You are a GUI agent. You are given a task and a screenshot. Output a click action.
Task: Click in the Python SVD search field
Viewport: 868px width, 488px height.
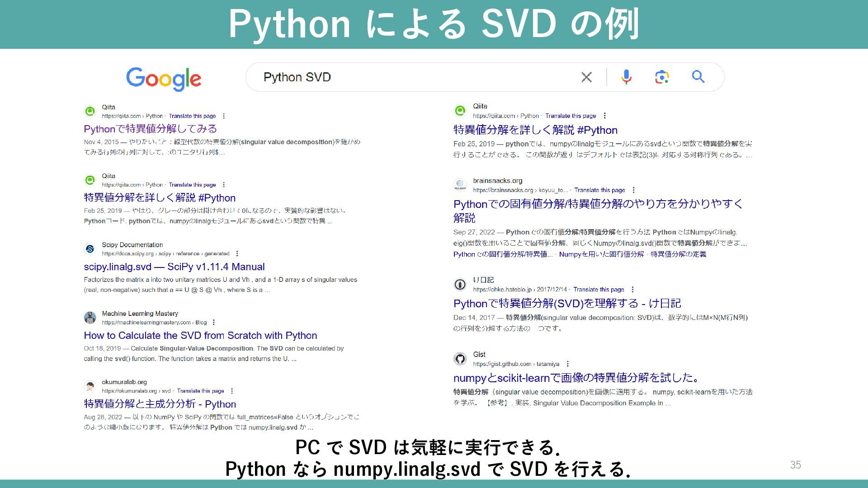[x=407, y=77]
